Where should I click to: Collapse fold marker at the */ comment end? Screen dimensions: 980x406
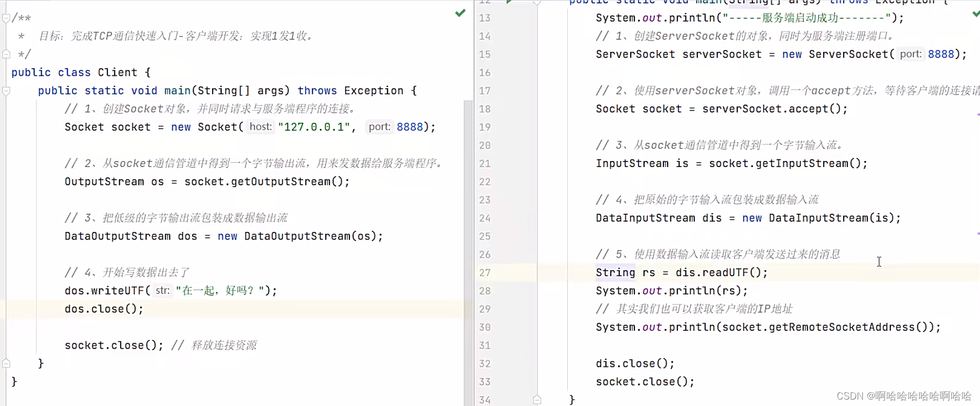coord(6,54)
